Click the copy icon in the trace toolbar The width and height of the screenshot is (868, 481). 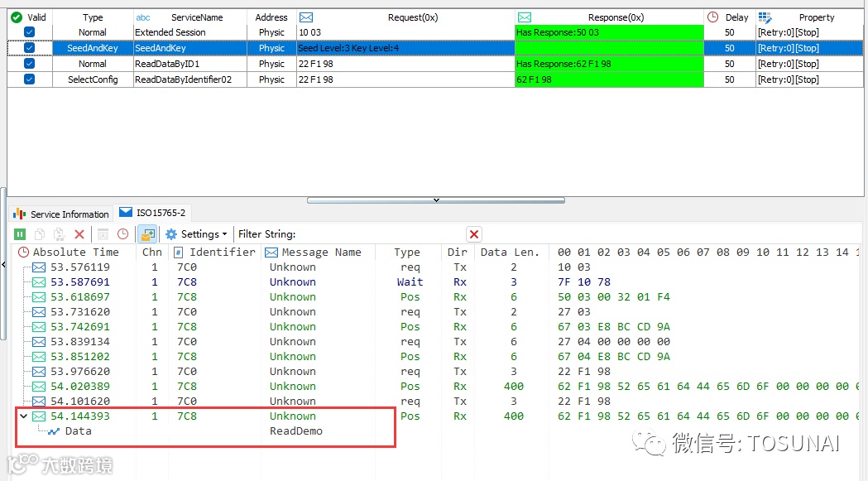click(39, 234)
